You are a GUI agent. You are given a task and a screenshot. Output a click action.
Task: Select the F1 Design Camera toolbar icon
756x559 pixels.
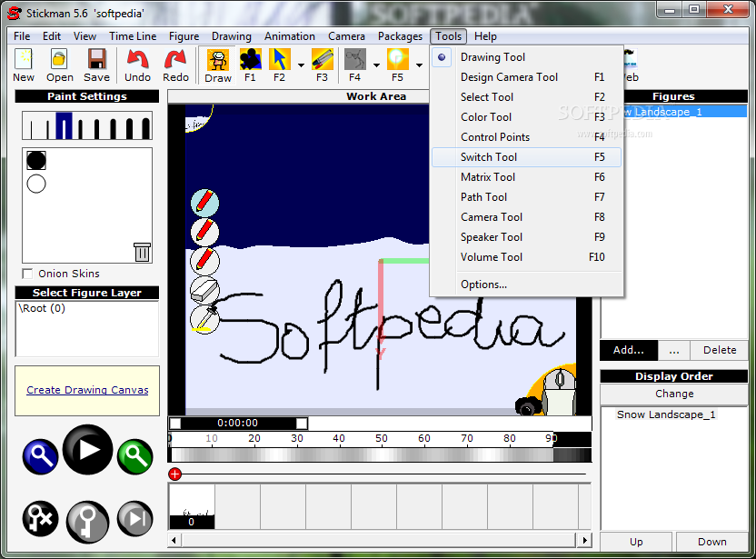[x=250, y=65]
